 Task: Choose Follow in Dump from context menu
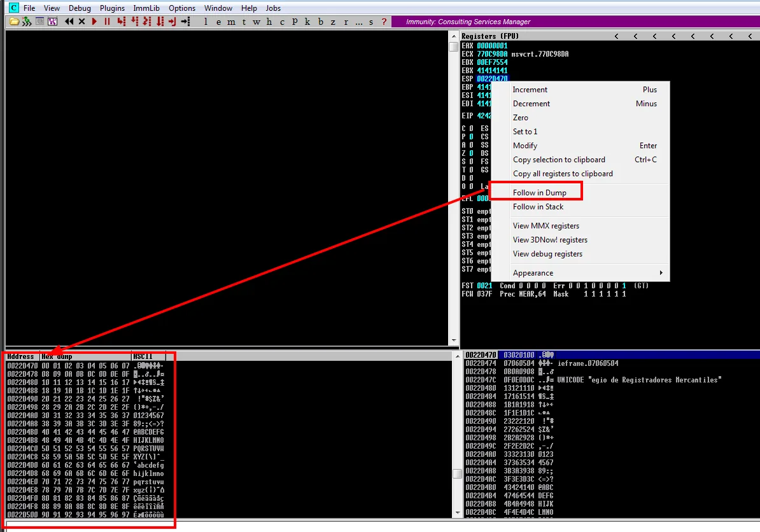tap(540, 192)
